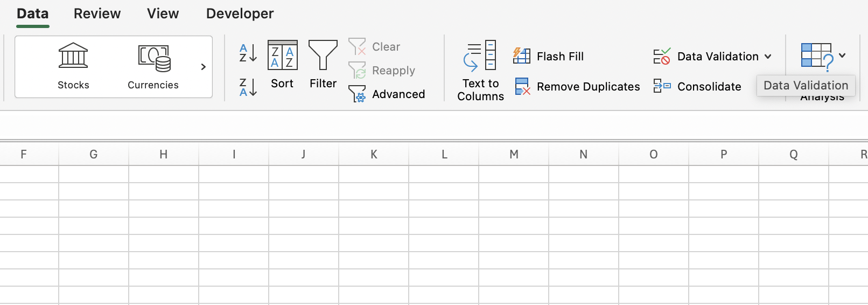Expand the What-If Analysis dropdown
Viewport: 868px width, 305px height.
click(x=842, y=56)
